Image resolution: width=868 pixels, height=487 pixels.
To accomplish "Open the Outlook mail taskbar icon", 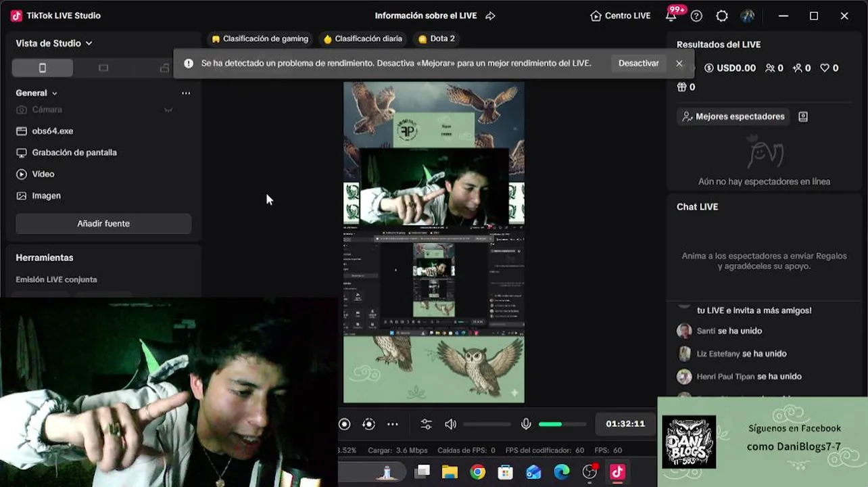I will 534,472.
